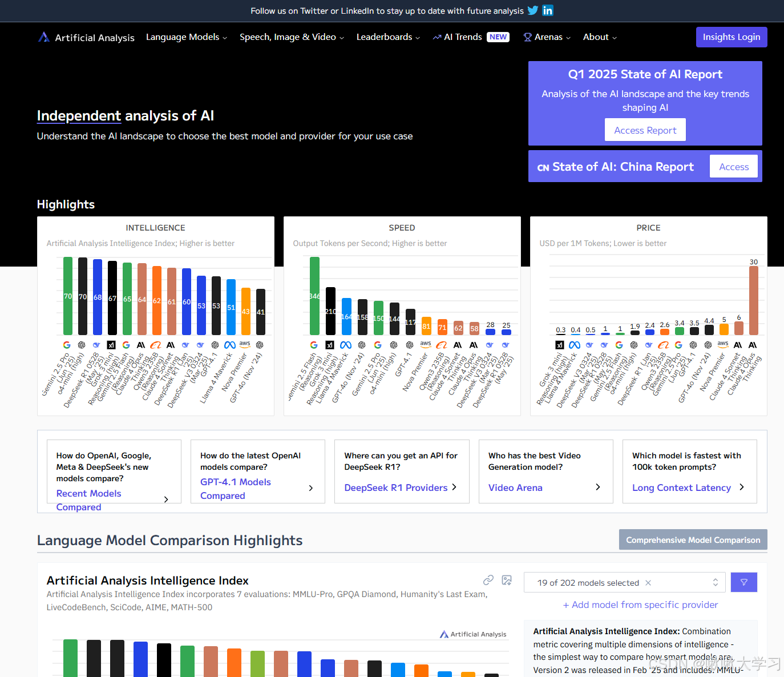Click the Google logo under Speed bar 346
Screen dimensions: 784x677
click(314, 345)
